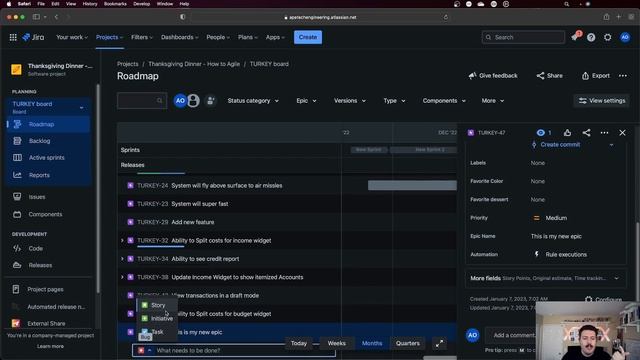640x360 pixels.
Task: Click the Share button
Action: [x=549, y=76]
